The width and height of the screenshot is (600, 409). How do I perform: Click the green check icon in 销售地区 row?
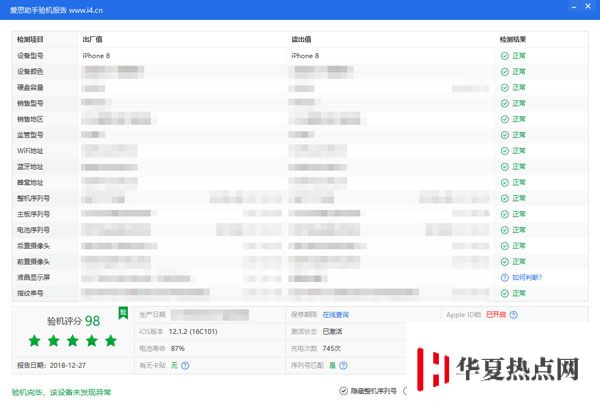tap(505, 119)
